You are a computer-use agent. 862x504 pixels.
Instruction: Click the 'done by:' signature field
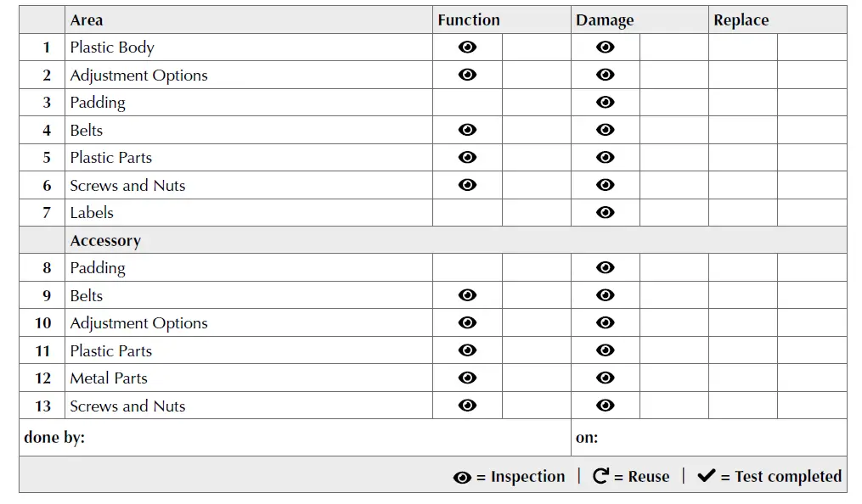pyautogui.click(x=295, y=438)
